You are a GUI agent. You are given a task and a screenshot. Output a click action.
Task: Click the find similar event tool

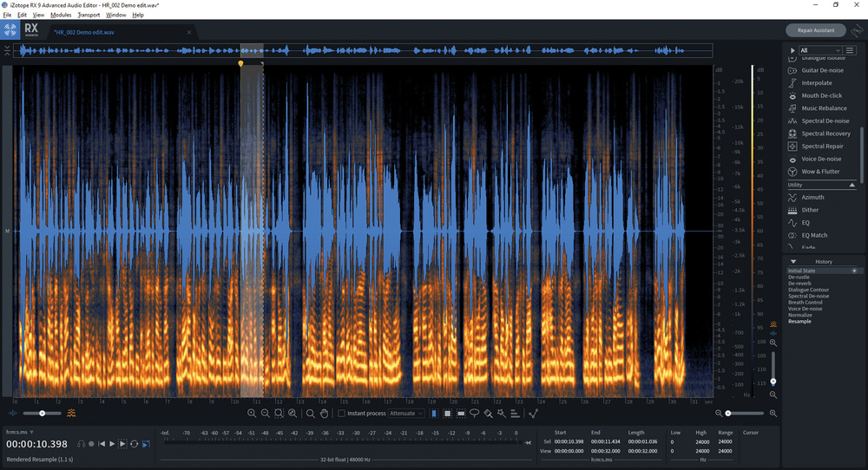coord(533,414)
